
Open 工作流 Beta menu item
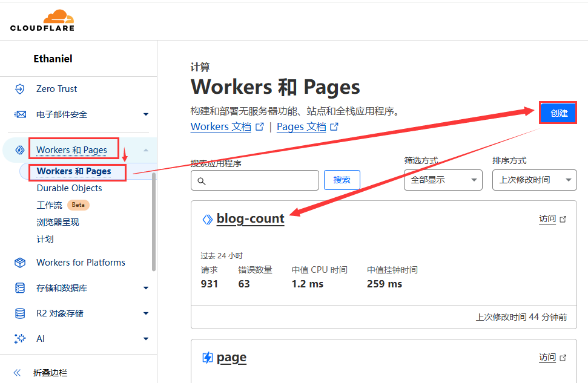pos(50,205)
